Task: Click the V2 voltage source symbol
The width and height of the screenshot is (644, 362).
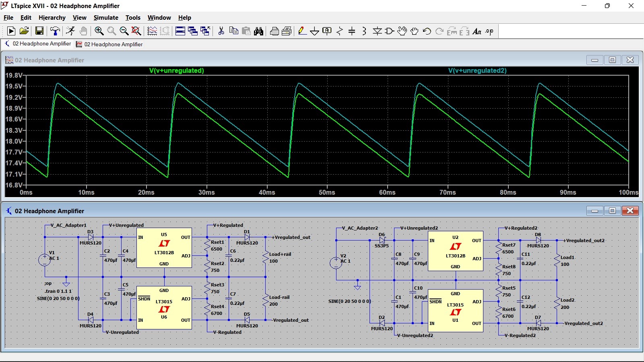Action: coord(336,263)
